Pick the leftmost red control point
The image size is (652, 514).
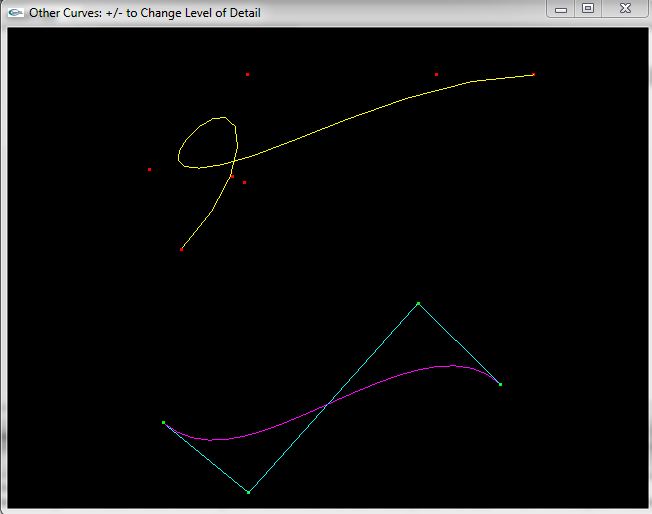click(x=149, y=169)
